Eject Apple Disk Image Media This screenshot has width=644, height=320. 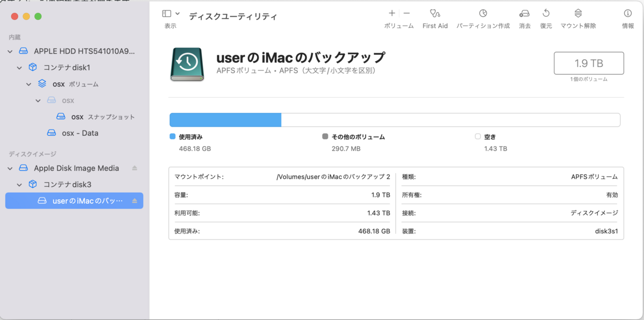(x=135, y=168)
